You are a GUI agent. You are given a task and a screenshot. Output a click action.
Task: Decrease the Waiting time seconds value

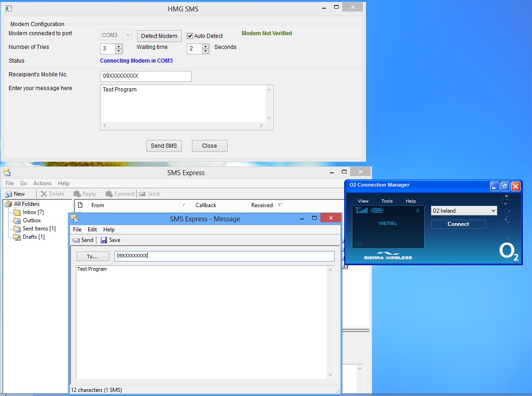pyautogui.click(x=205, y=51)
